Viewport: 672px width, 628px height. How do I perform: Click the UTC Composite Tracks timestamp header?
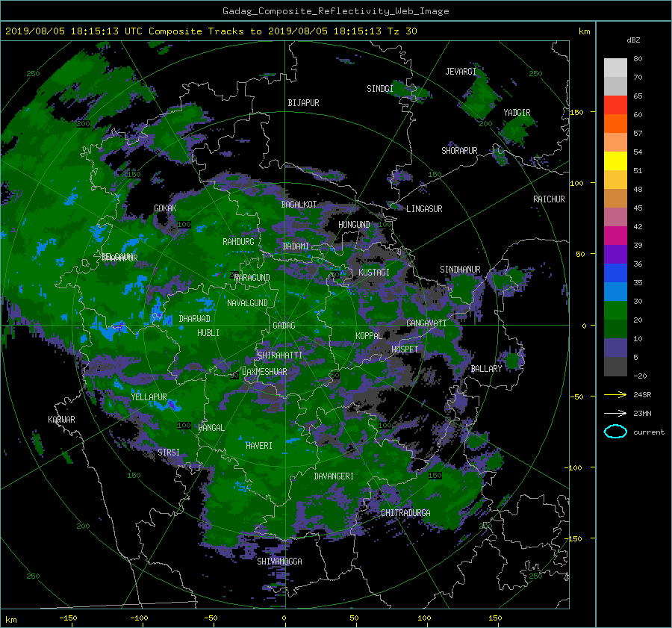pyautogui.click(x=211, y=31)
